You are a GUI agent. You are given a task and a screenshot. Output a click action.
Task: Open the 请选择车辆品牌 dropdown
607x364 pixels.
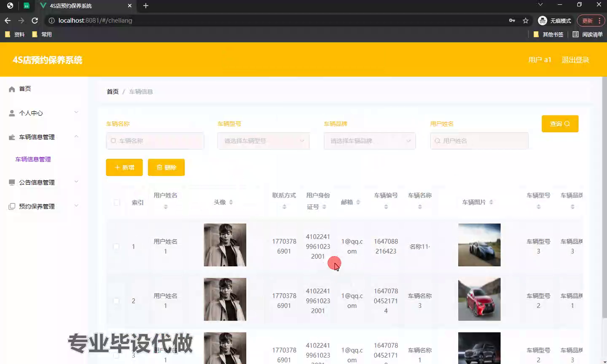tap(370, 141)
